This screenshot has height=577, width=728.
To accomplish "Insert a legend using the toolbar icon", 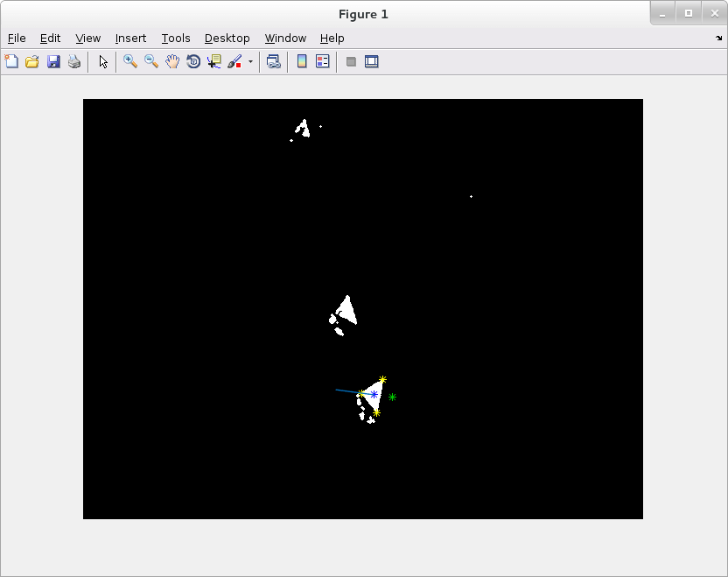I will tap(322, 61).
